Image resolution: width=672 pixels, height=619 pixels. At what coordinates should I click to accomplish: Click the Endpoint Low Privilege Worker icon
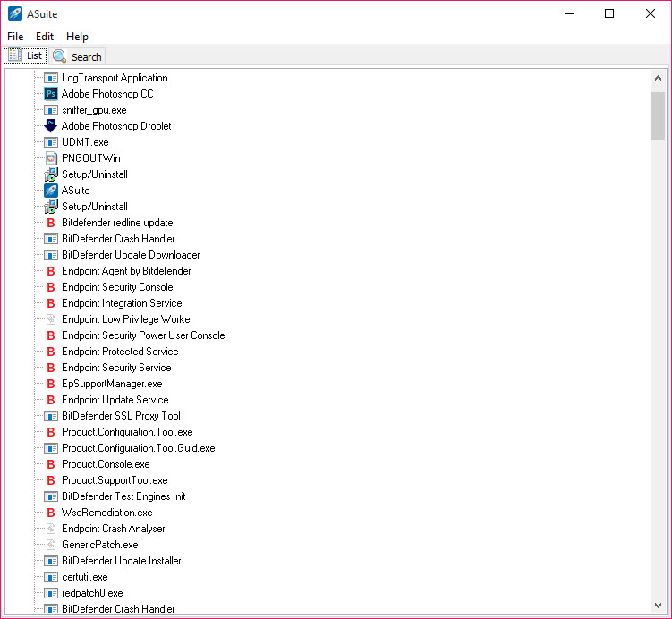pos(51,319)
